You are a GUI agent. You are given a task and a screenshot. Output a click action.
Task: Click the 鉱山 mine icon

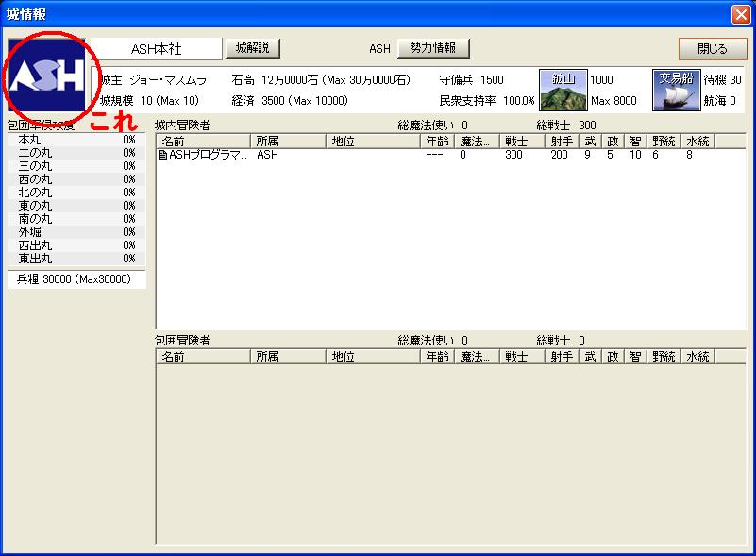pyautogui.click(x=563, y=90)
